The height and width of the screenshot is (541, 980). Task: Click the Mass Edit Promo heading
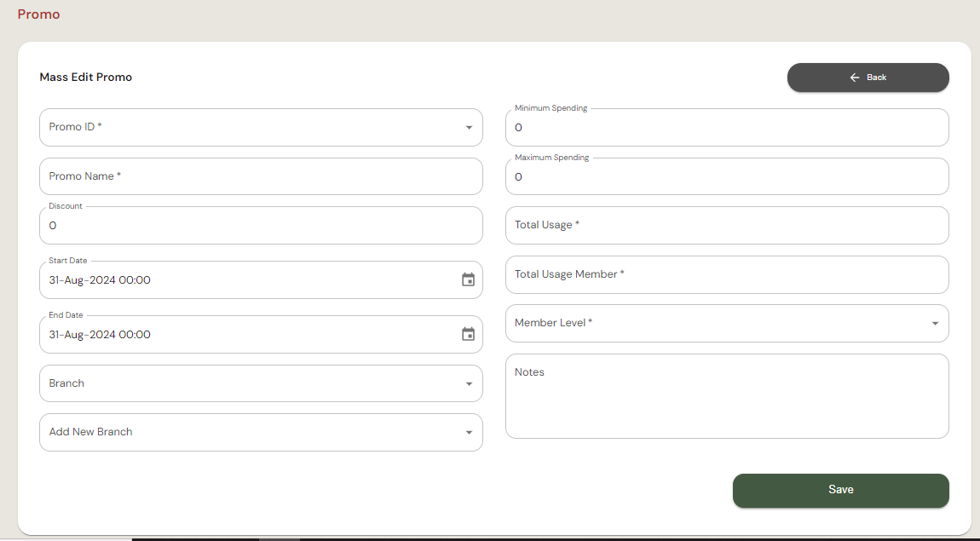[x=86, y=77]
